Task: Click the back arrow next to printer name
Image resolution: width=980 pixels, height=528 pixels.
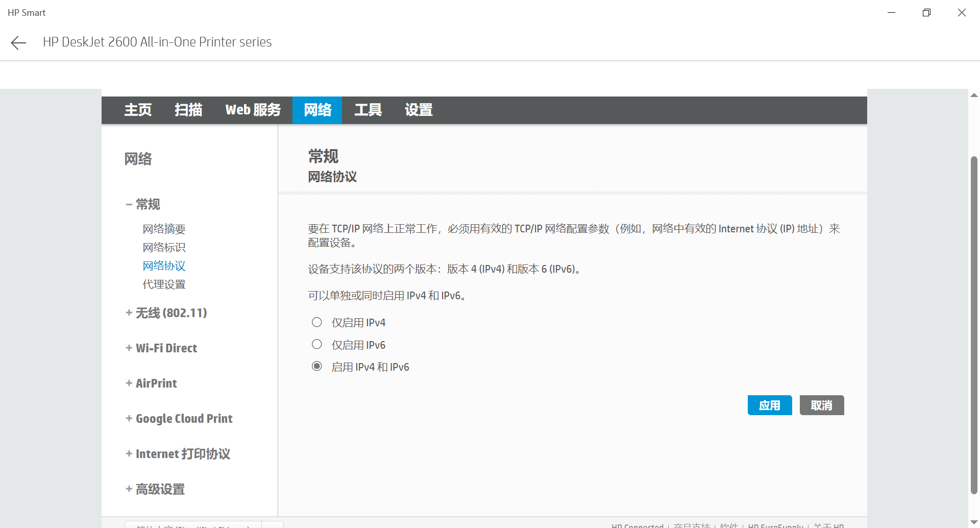Action: coord(18,42)
